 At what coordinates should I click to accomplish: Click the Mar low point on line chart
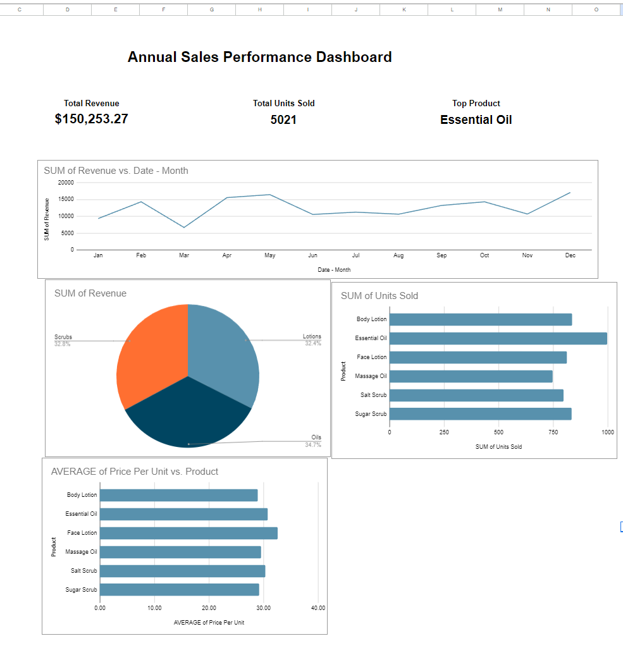tap(184, 227)
